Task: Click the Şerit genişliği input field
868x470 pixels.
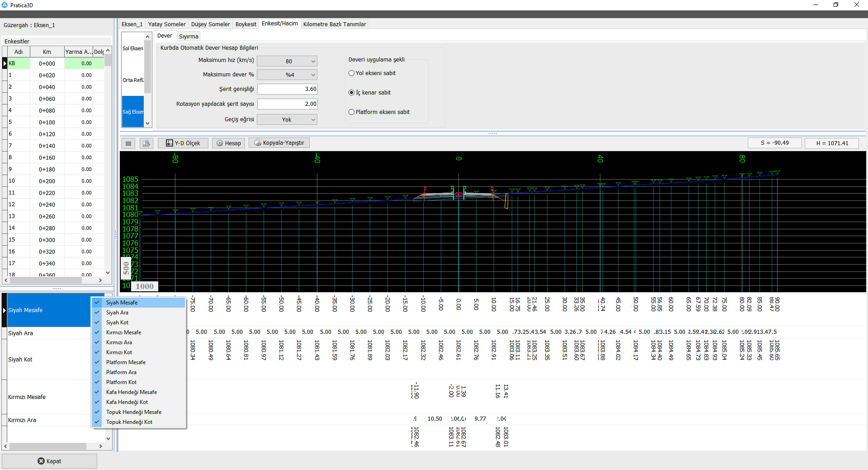Action: (287, 89)
